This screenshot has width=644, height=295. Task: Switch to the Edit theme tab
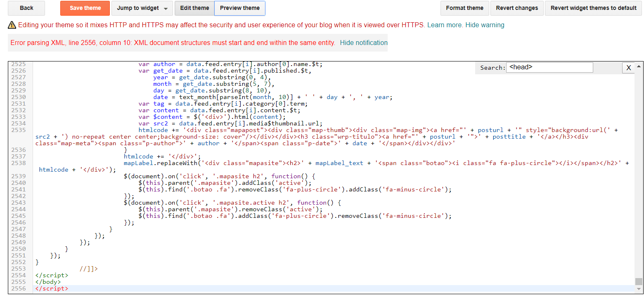[x=194, y=8]
